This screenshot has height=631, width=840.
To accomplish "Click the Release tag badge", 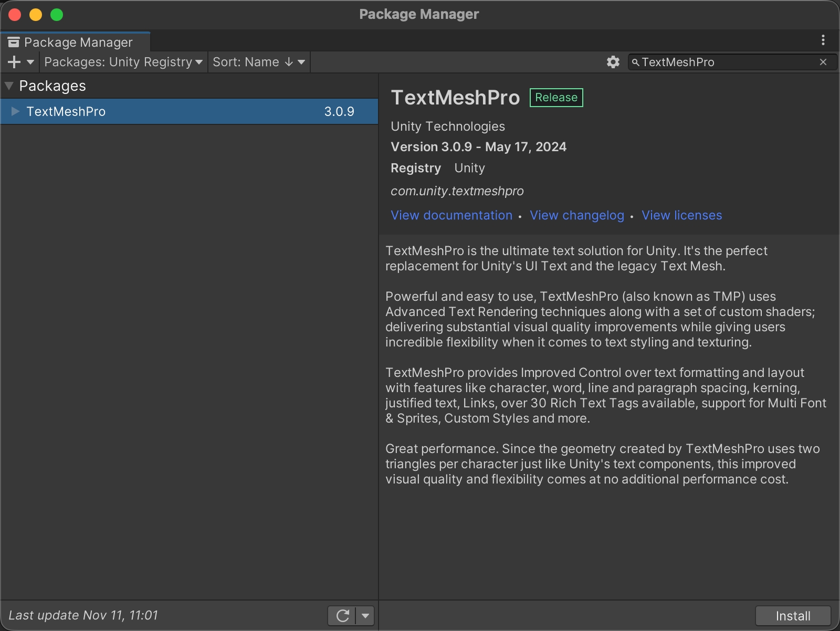I will pos(556,98).
